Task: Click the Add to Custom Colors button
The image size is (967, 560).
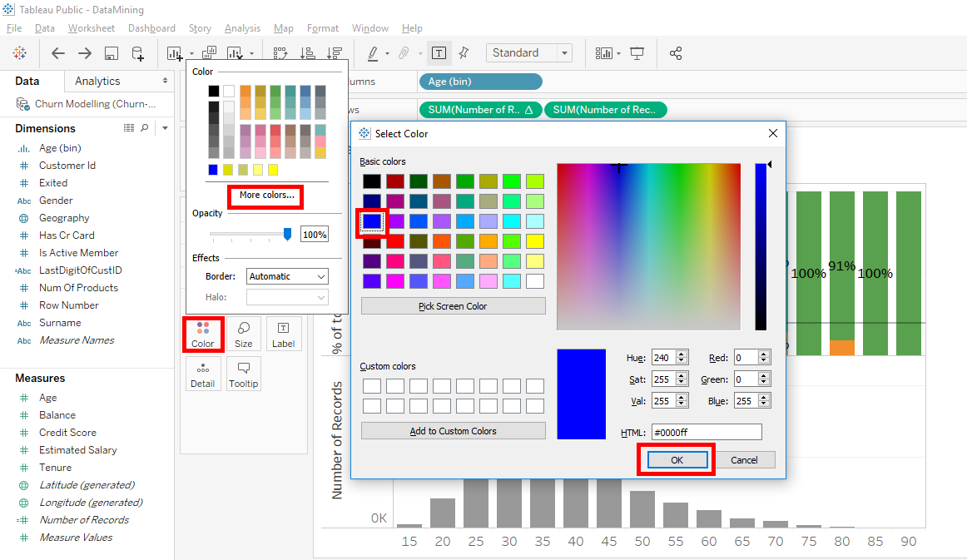Action: pos(453,432)
